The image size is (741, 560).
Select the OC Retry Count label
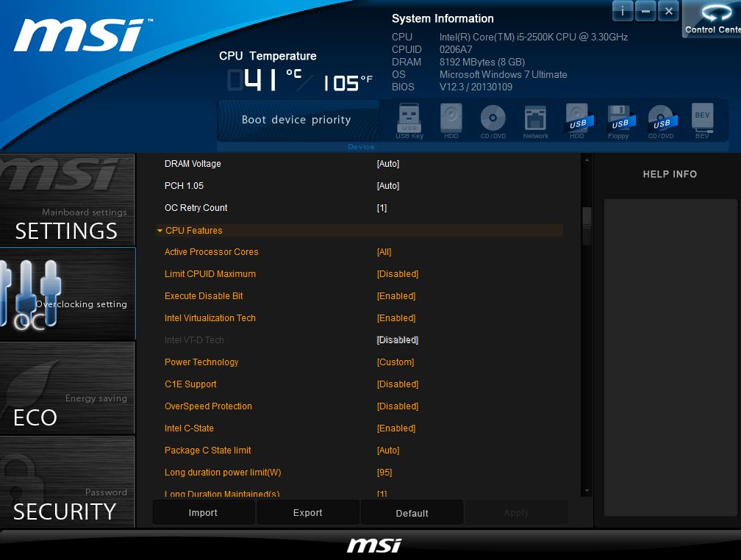point(196,208)
